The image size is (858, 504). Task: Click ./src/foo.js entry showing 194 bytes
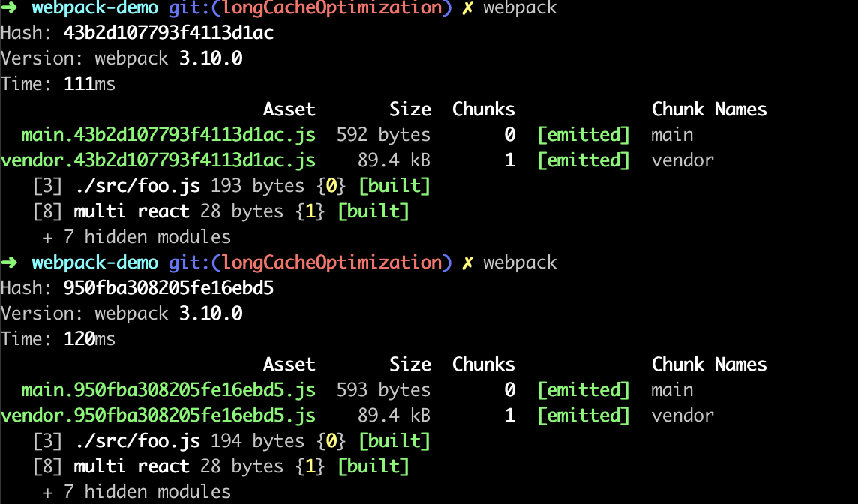(x=138, y=441)
